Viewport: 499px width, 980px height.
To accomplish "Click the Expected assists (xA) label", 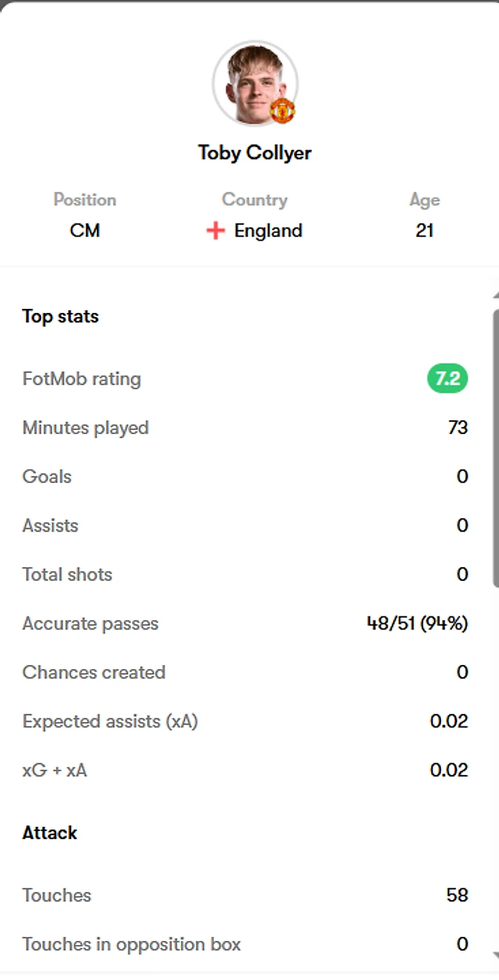I will pyautogui.click(x=110, y=721).
